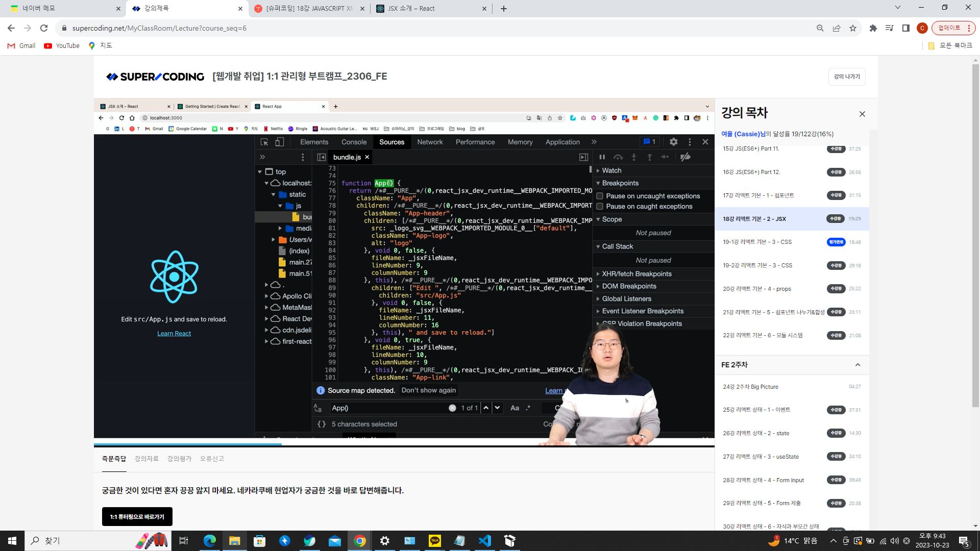
Task: Click the Windows Start button
Action: tap(12, 541)
